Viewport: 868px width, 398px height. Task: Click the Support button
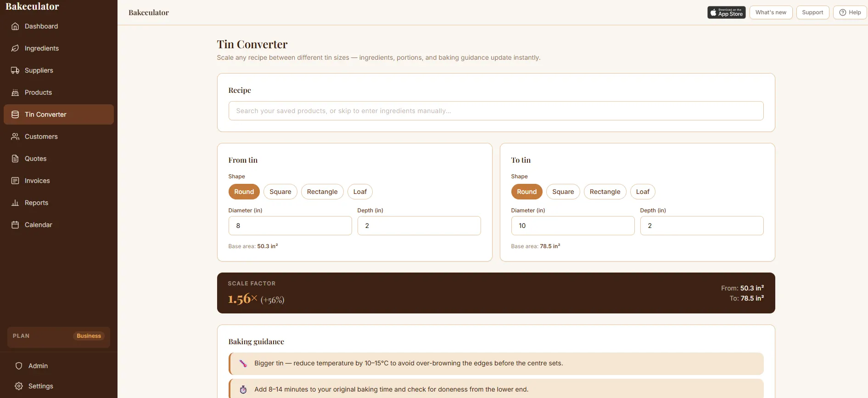point(812,12)
